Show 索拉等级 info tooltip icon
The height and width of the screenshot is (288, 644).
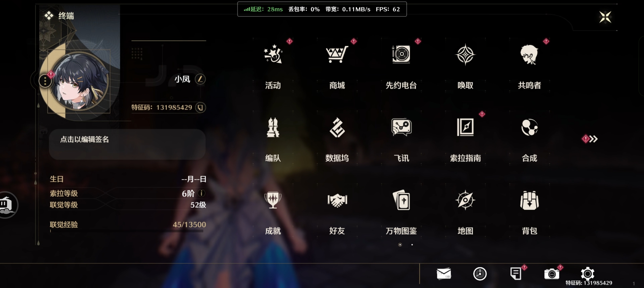[x=201, y=193]
